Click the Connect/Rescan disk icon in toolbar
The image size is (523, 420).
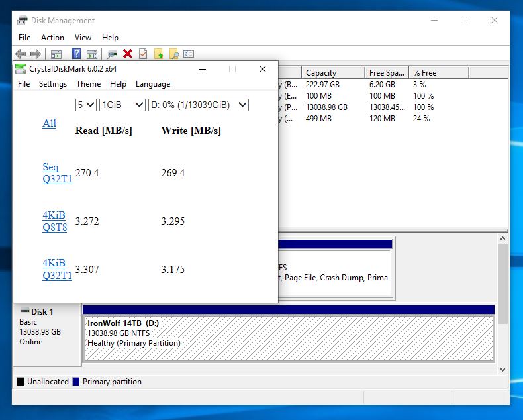(x=112, y=54)
